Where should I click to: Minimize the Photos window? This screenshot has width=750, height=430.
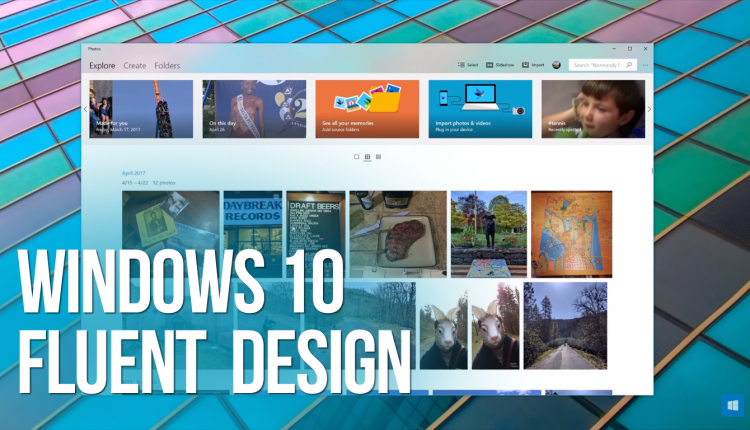click(614, 49)
